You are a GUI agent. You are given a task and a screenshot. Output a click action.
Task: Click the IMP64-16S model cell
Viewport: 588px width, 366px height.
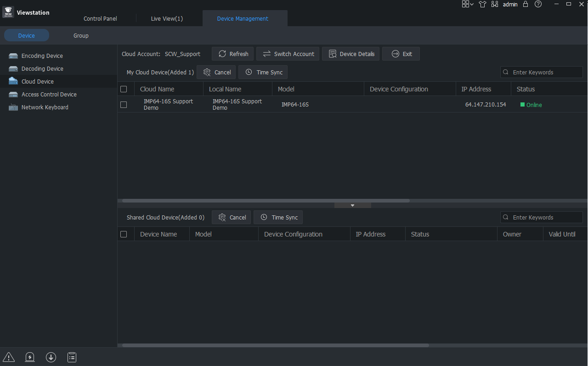(x=295, y=105)
